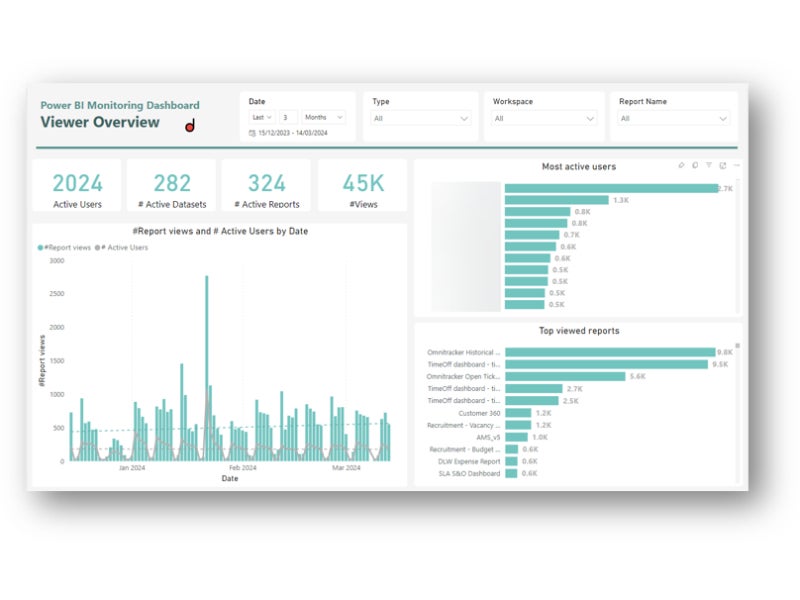This screenshot has width=800, height=600.
Task: Expand the Months period dropdown
Action: click(324, 117)
